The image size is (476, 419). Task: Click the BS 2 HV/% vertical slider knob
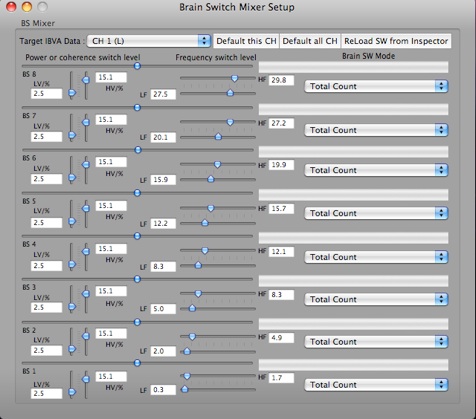tap(86, 336)
